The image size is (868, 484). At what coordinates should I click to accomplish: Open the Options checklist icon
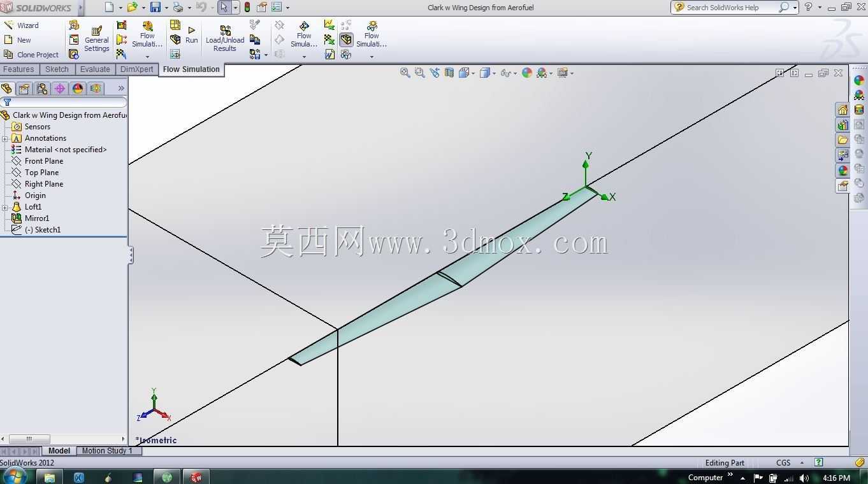277,8
